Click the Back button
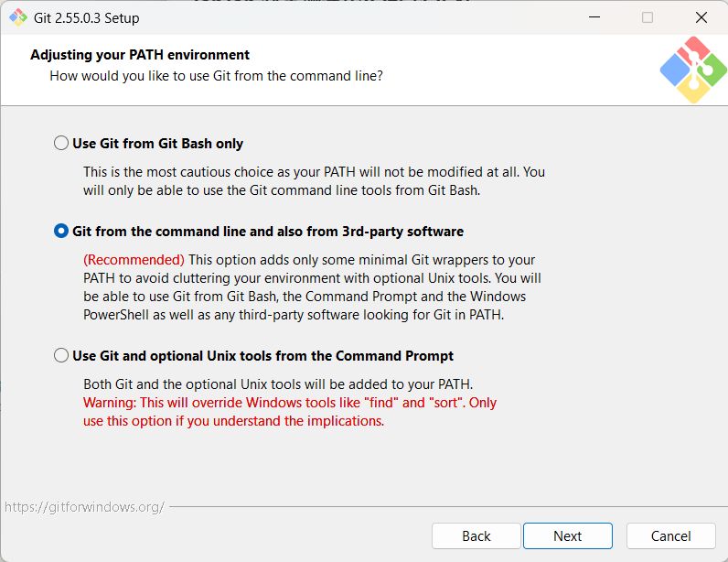The height and width of the screenshot is (562, 728). [476, 536]
